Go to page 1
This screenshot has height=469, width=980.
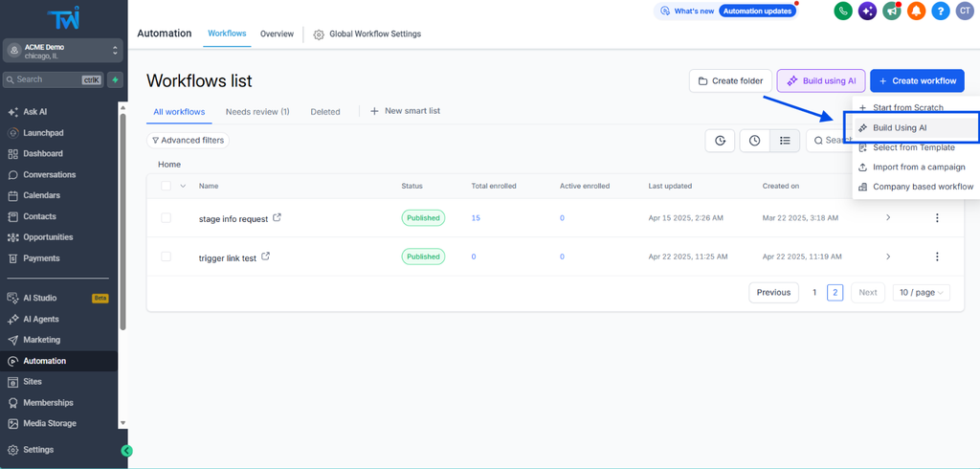tap(814, 293)
